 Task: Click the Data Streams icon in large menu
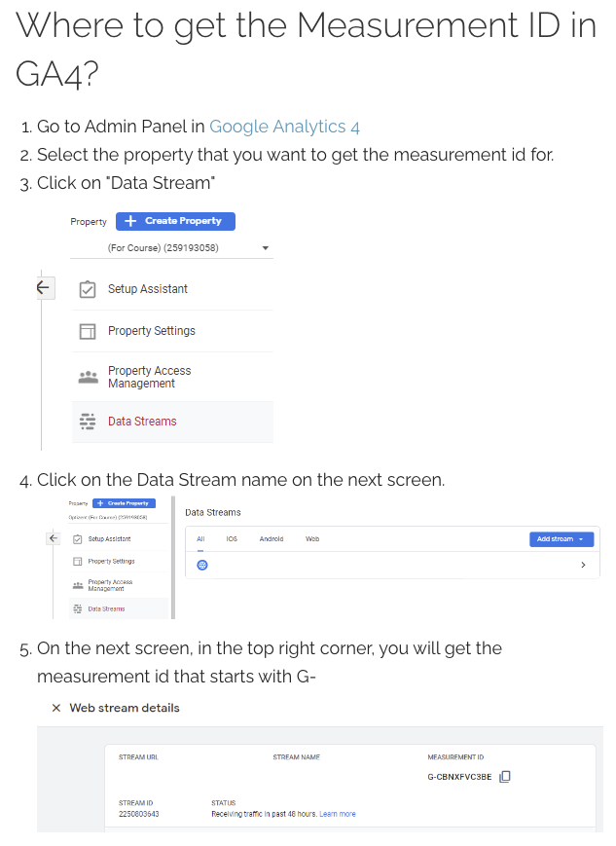pos(88,422)
